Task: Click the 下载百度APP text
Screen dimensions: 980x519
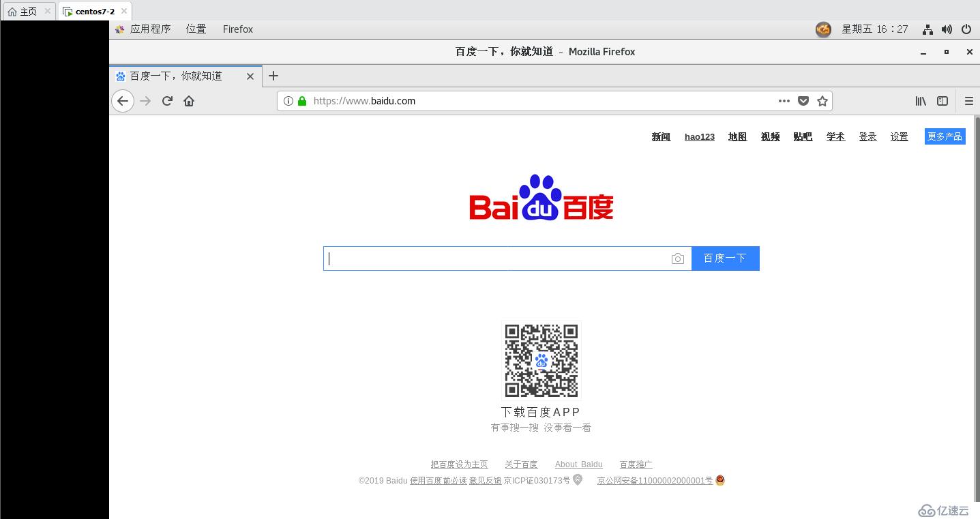Action: [541, 412]
